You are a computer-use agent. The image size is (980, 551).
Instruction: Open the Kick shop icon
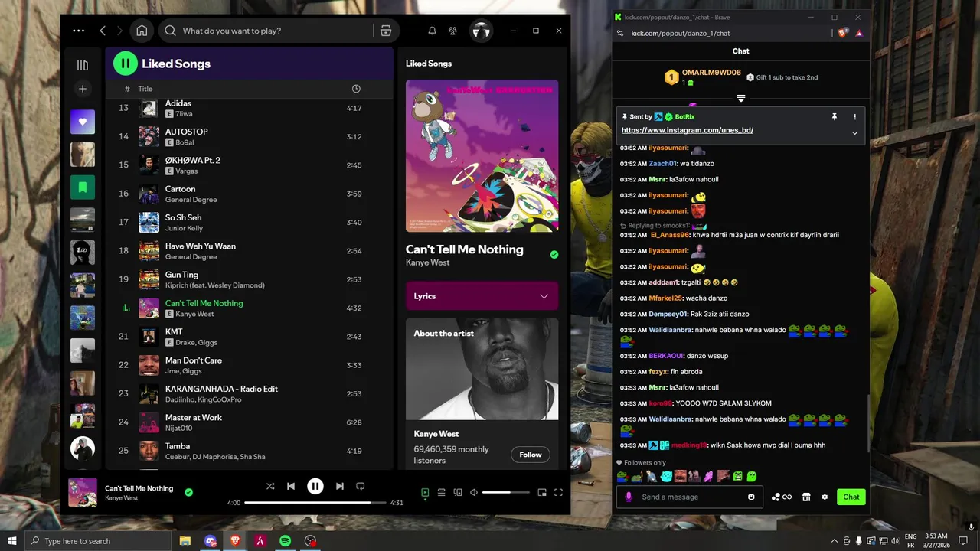[x=806, y=497]
